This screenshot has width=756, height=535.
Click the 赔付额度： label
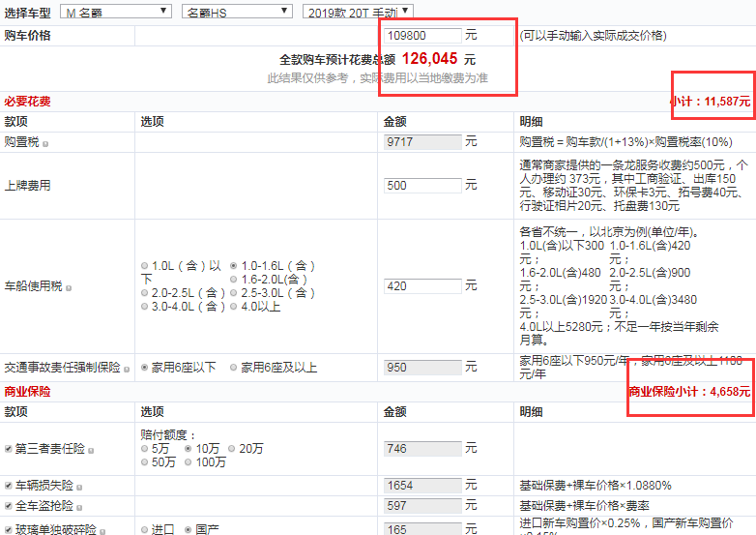pyautogui.click(x=168, y=435)
